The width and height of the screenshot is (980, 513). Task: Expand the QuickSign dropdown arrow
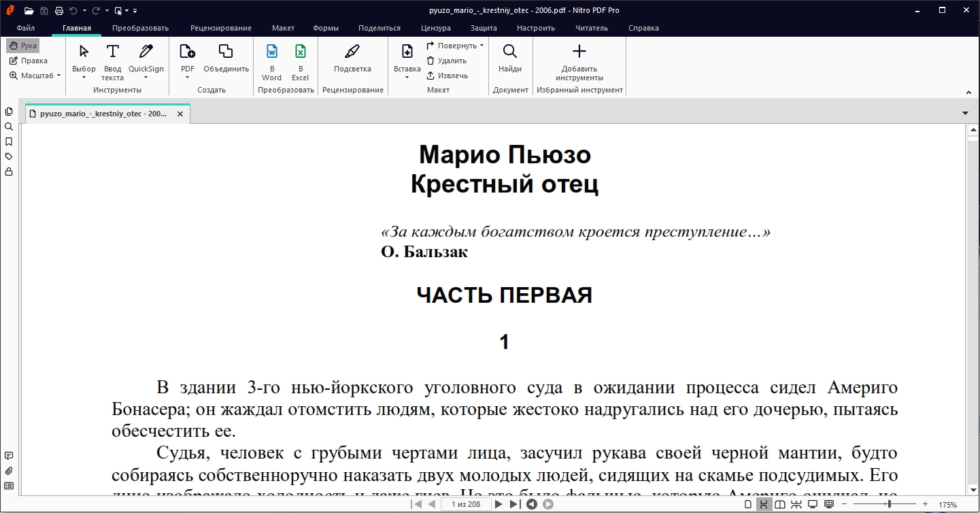click(x=146, y=78)
